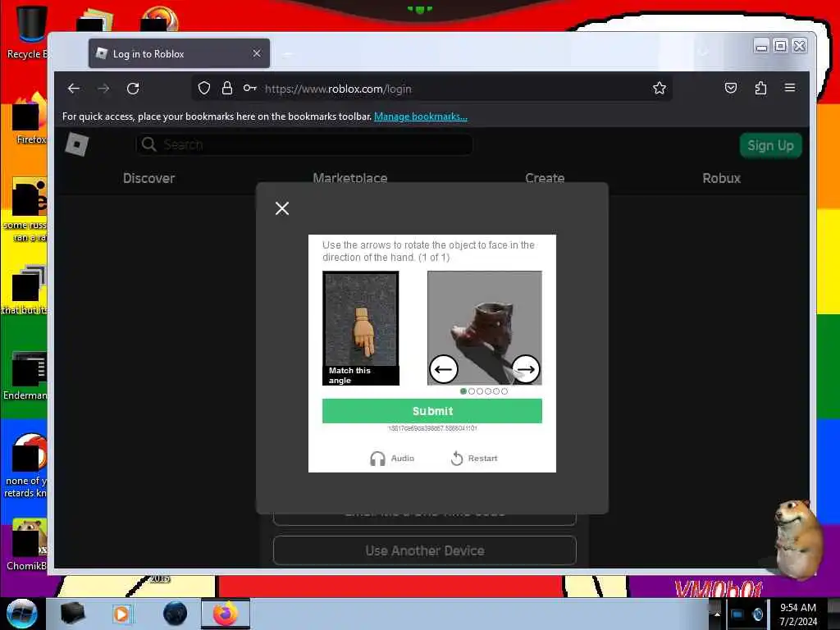This screenshot has width=840, height=630.
Task: Switch to the Audio challenge
Action: coord(391,459)
